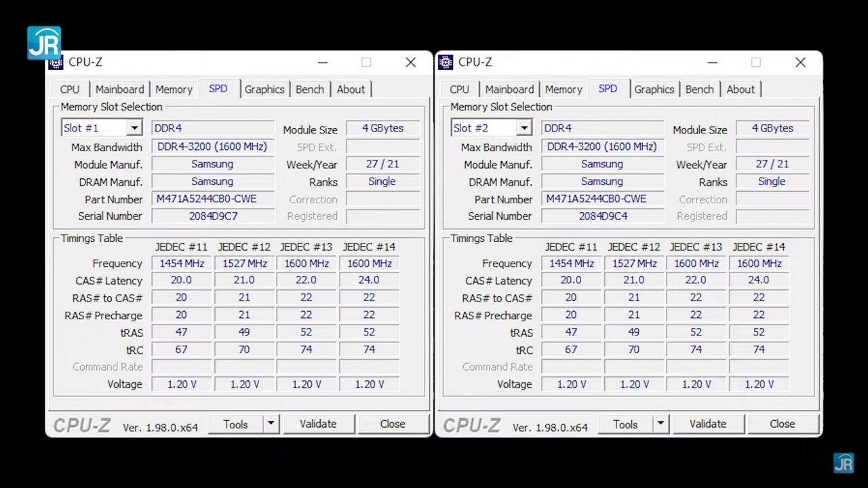This screenshot has width=868, height=488.
Task: Click JEDEC #11 voltage 1.20 V in left window
Action: (x=181, y=384)
